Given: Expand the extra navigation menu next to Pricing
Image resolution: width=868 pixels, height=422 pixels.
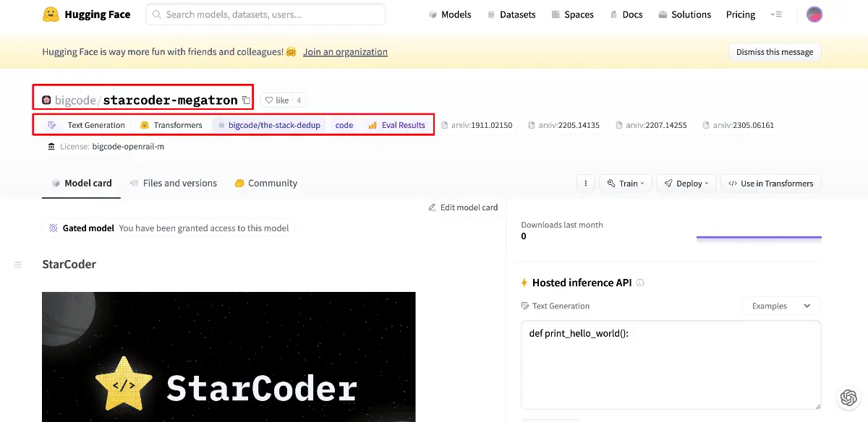Looking at the screenshot, I should [x=776, y=14].
